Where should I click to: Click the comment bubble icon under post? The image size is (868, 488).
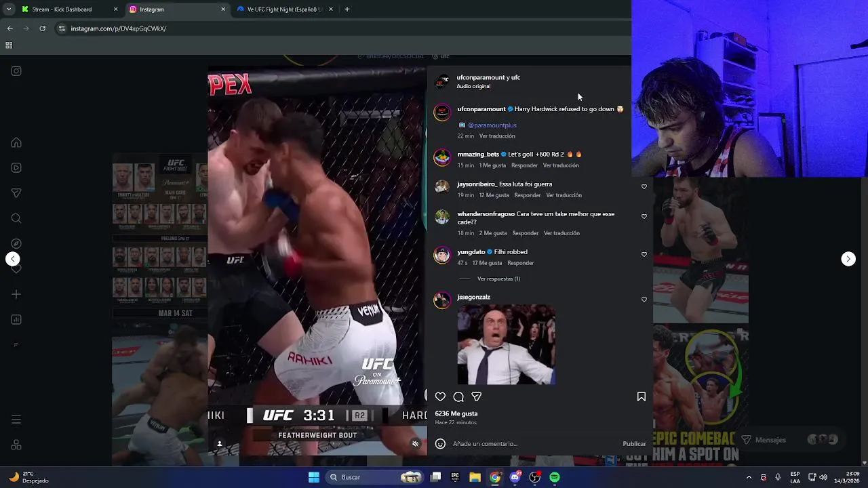[458, 397]
